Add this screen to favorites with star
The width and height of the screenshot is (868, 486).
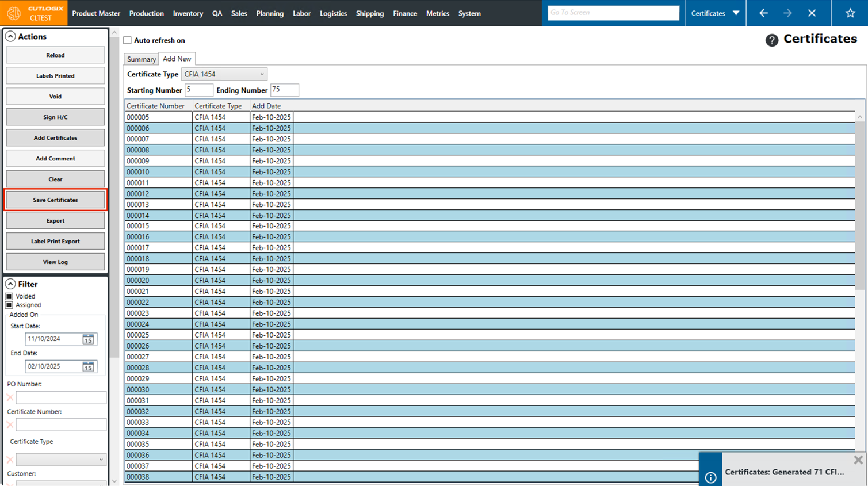(x=850, y=13)
